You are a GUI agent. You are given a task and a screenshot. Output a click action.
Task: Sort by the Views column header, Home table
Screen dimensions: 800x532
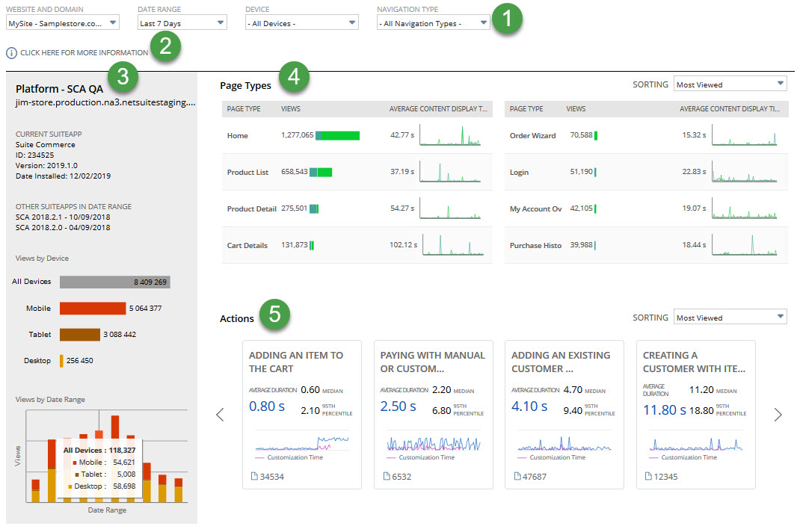(x=291, y=108)
